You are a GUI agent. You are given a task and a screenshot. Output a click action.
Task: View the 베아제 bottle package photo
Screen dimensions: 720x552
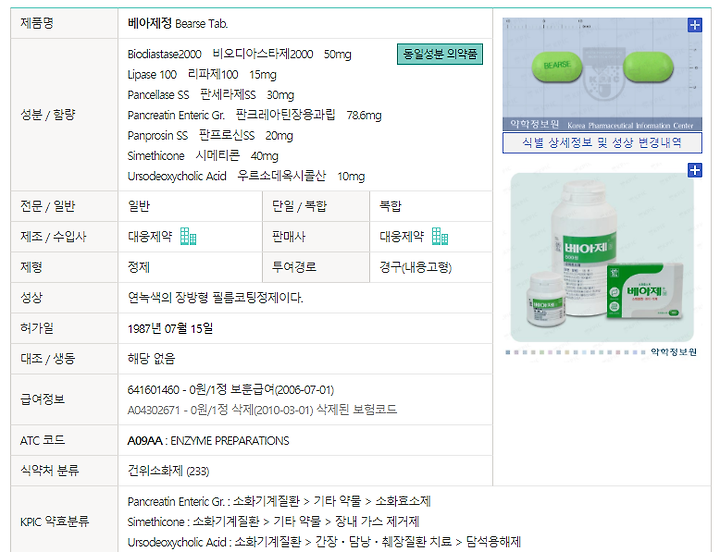tap(602, 257)
